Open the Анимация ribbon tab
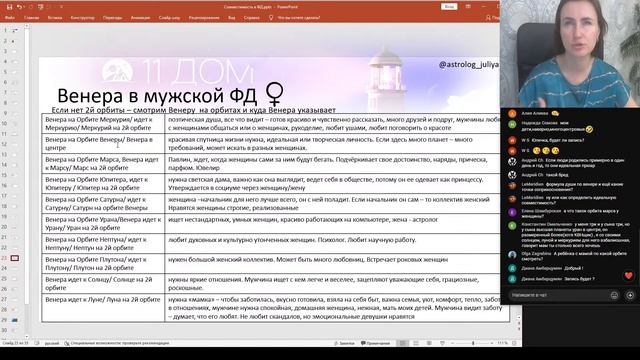640x360 pixels. (x=140, y=18)
